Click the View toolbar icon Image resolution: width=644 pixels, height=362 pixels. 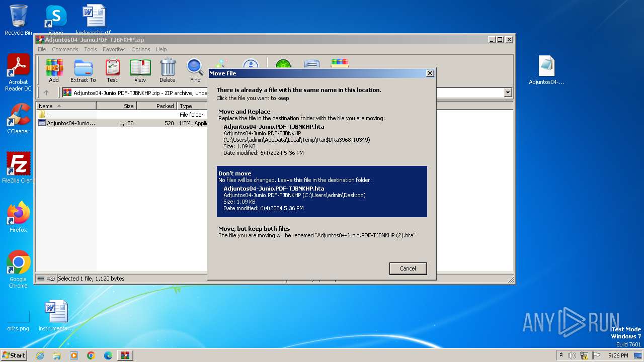tap(140, 70)
